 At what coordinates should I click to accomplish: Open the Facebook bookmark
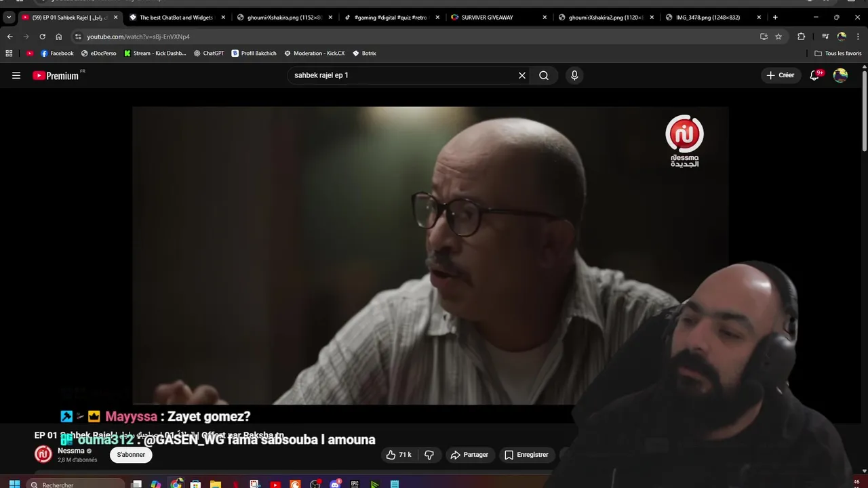[x=57, y=53]
